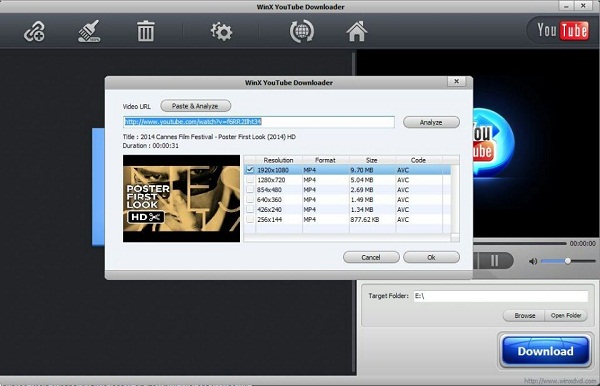Viewport: 600px width, 386px height.
Task: Check the 1280x720 resolution checkbox
Action: pos(250,179)
